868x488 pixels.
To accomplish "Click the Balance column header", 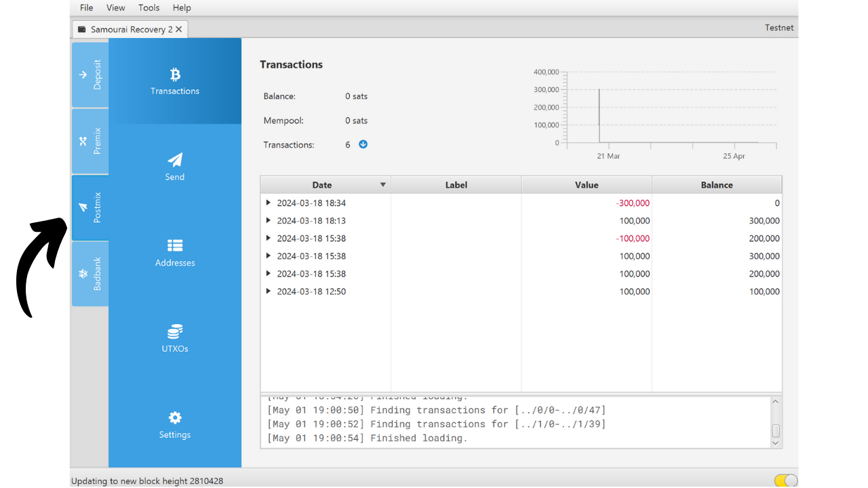I will click(717, 185).
